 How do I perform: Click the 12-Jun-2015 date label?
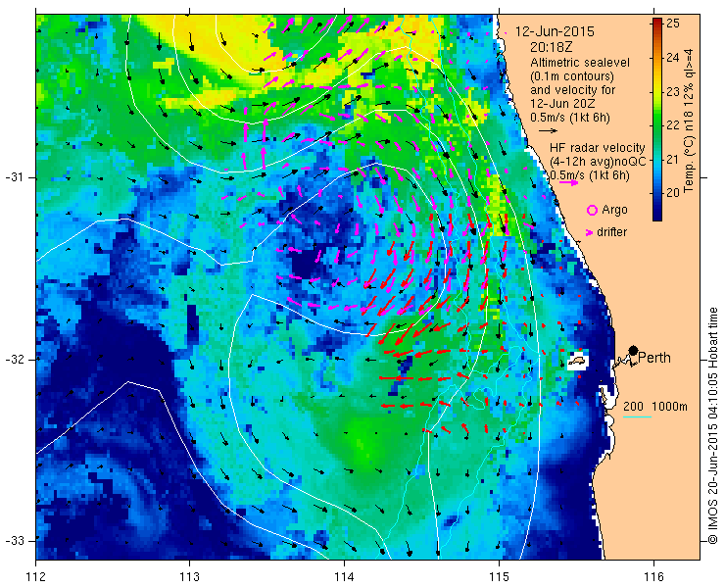coord(555,32)
